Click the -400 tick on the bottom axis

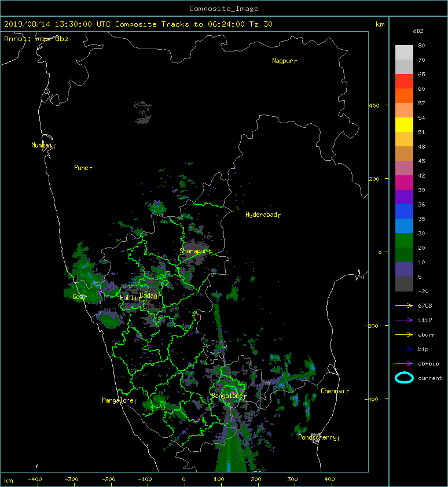pyautogui.click(x=35, y=479)
